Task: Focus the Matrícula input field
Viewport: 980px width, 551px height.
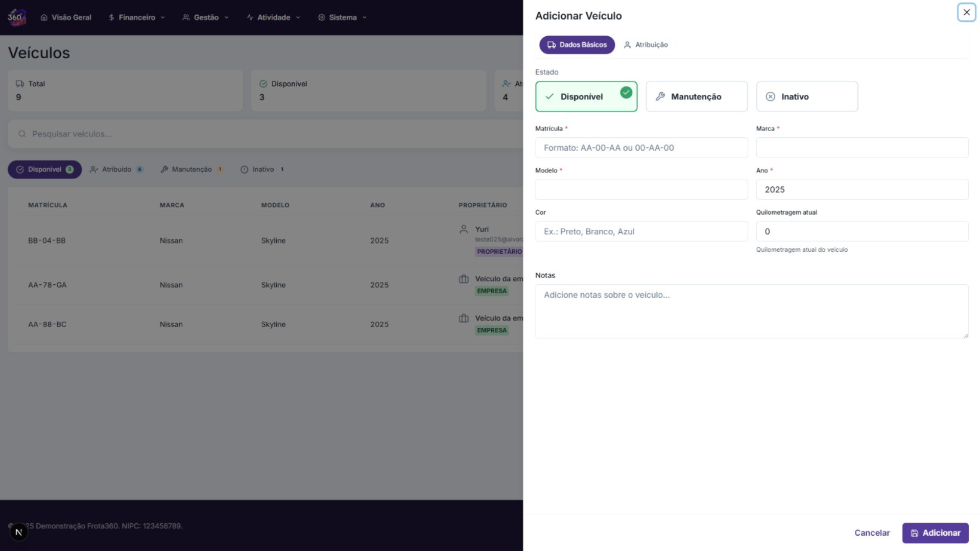Action: [641, 148]
